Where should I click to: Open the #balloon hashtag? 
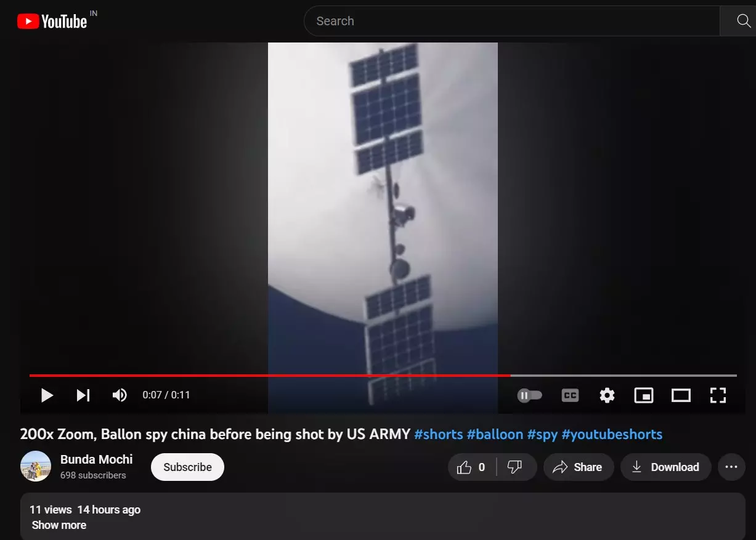coord(495,435)
